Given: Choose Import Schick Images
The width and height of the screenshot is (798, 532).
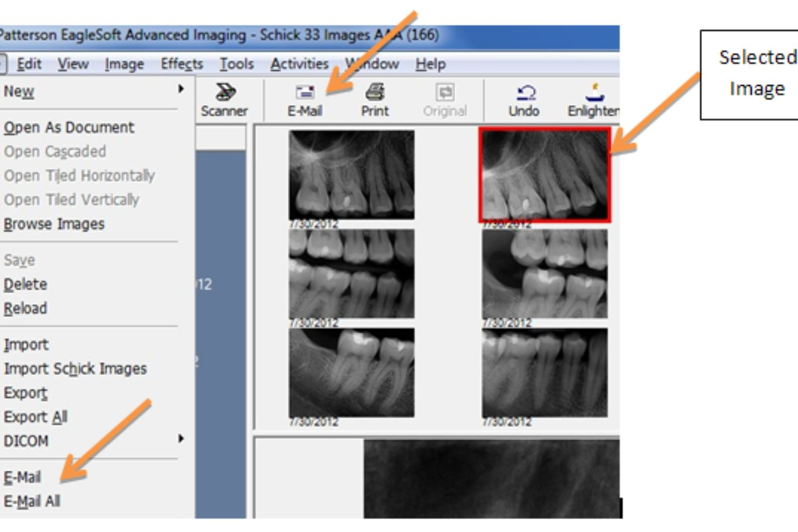Looking at the screenshot, I should [x=75, y=369].
